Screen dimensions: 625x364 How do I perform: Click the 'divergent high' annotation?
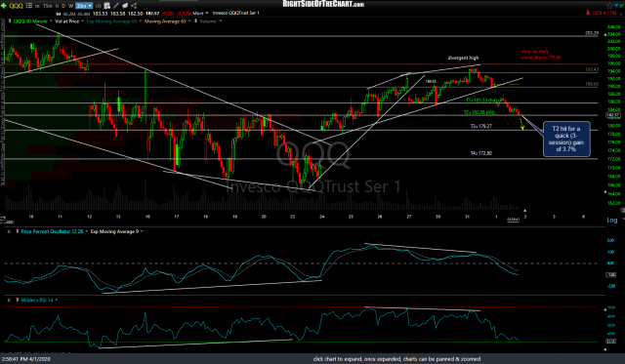(463, 58)
